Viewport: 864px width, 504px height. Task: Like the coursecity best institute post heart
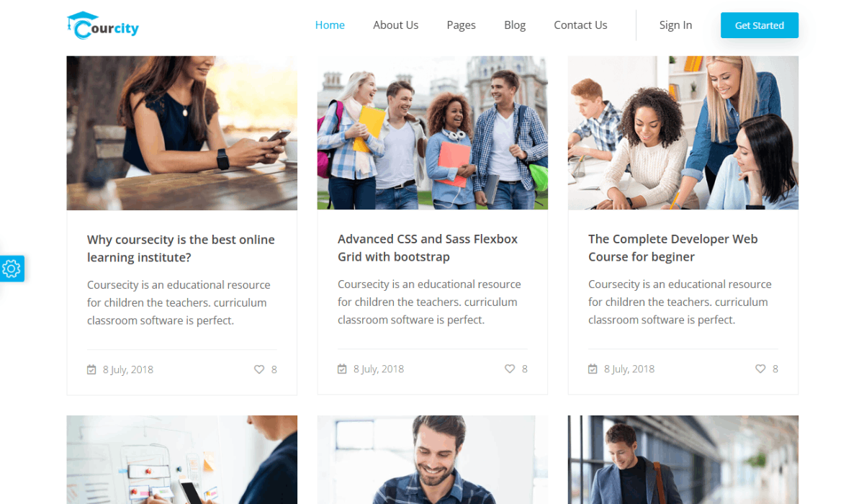click(x=259, y=369)
